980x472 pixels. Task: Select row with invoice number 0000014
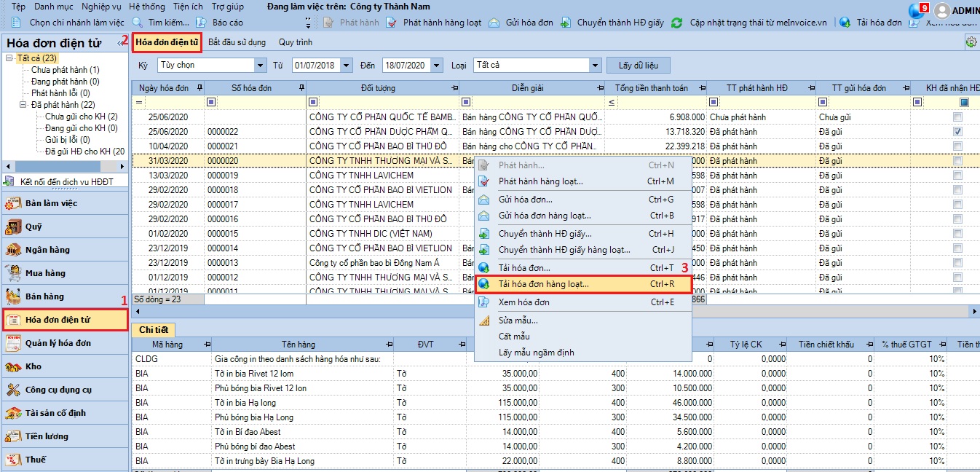tap(556, 248)
